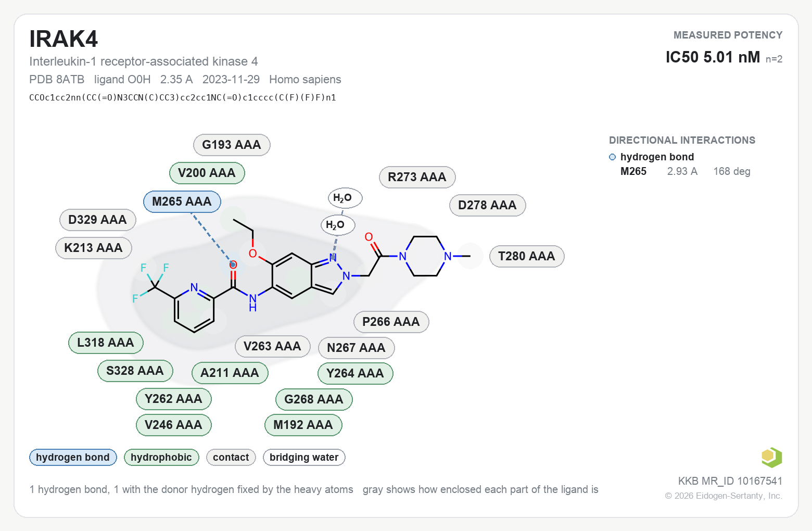Click the hexagon logo icon
The width and height of the screenshot is (812, 531).
pos(772,457)
